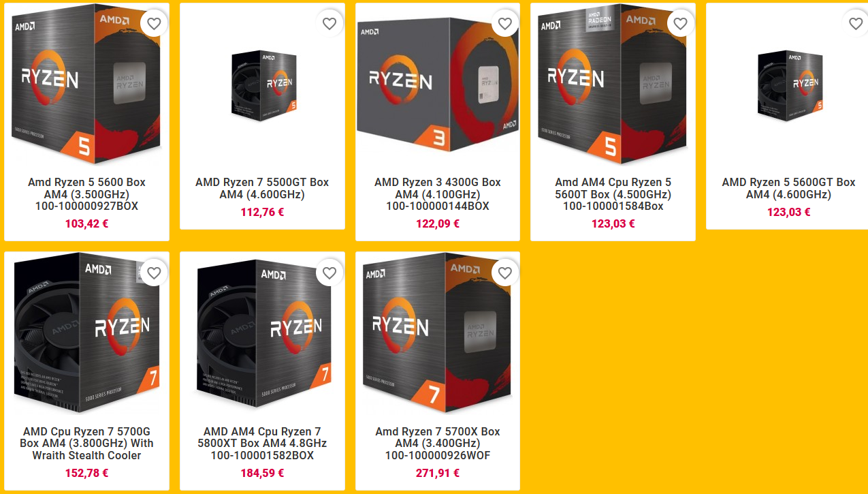Favorite the Ryzen 5 5600T product
Viewport: 868px width, 494px height.
pos(680,24)
